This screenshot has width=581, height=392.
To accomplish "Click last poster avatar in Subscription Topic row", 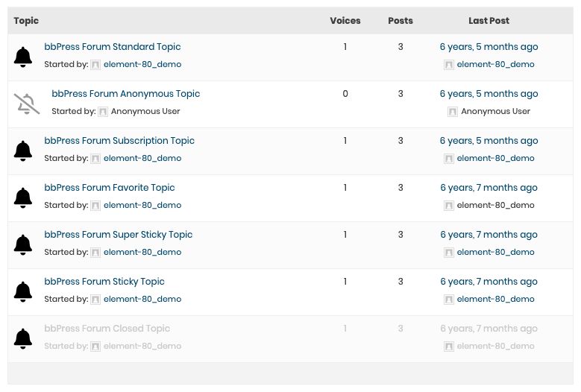I will pyautogui.click(x=449, y=159).
